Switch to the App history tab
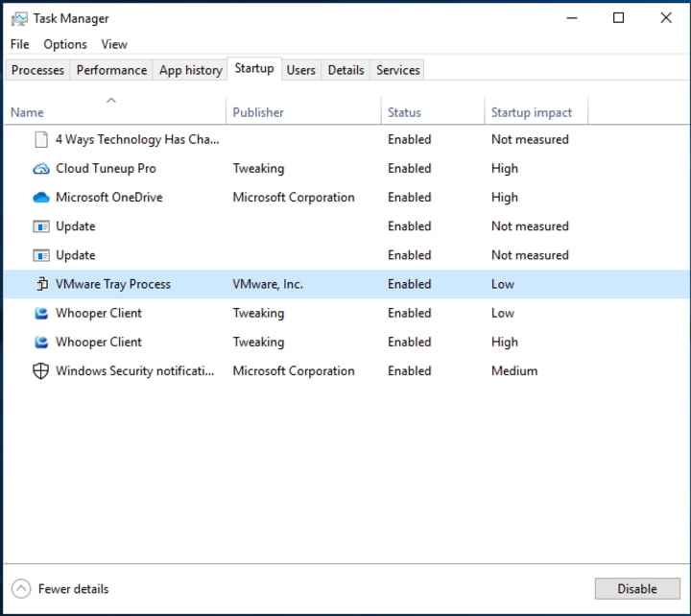This screenshot has width=691, height=616. (x=190, y=70)
